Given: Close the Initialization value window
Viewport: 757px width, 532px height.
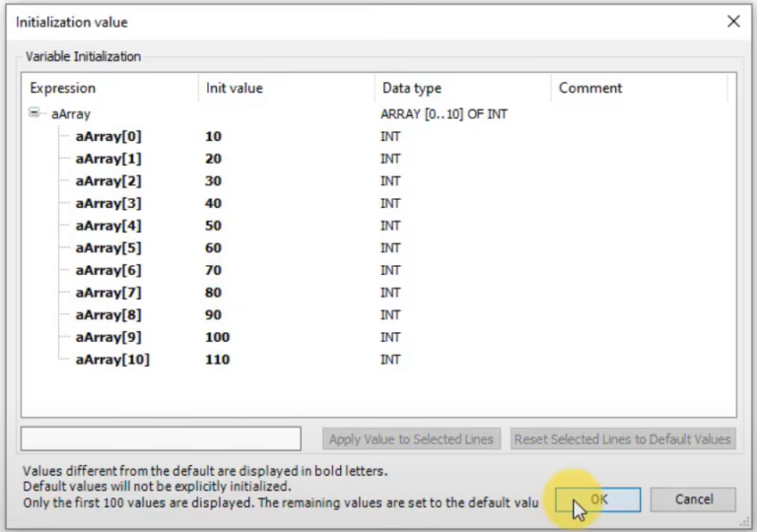Looking at the screenshot, I should point(733,21).
